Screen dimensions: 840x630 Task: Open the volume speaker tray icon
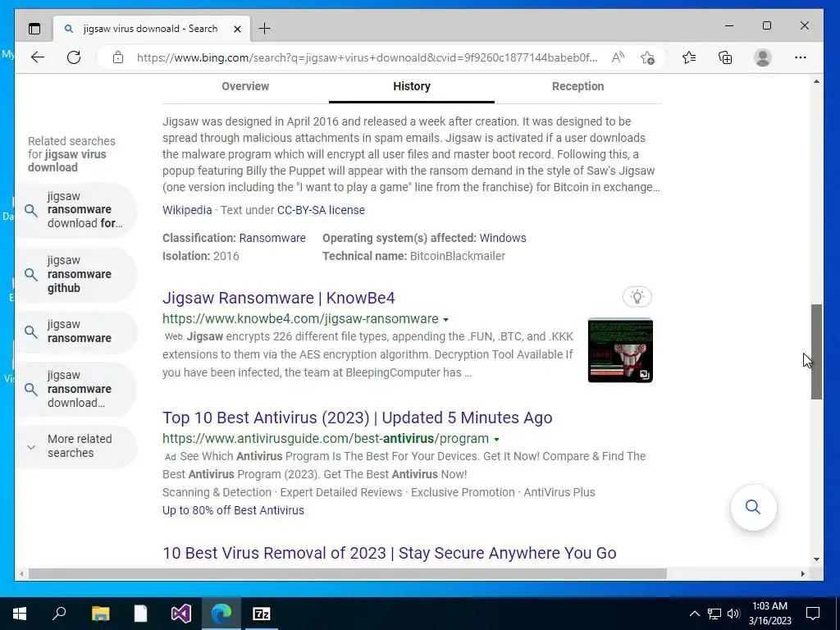(733, 614)
